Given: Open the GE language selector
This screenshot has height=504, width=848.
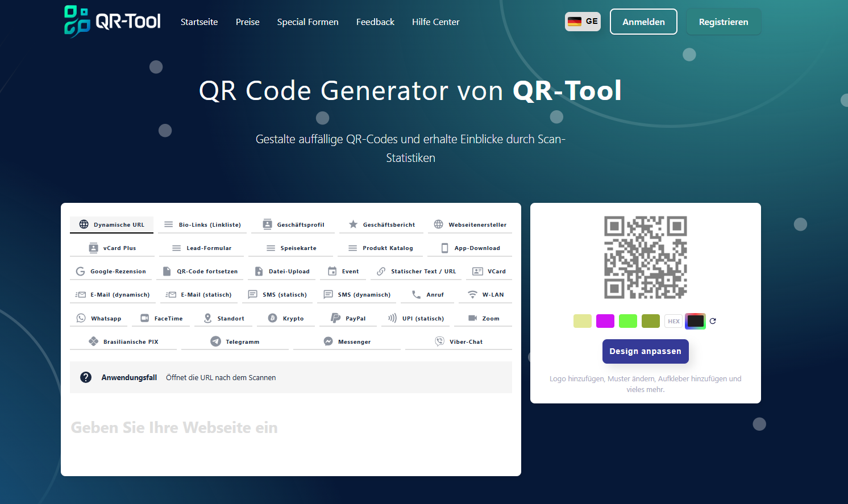Looking at the screenshot, I should pyautogui.click(x=583, y=21).
